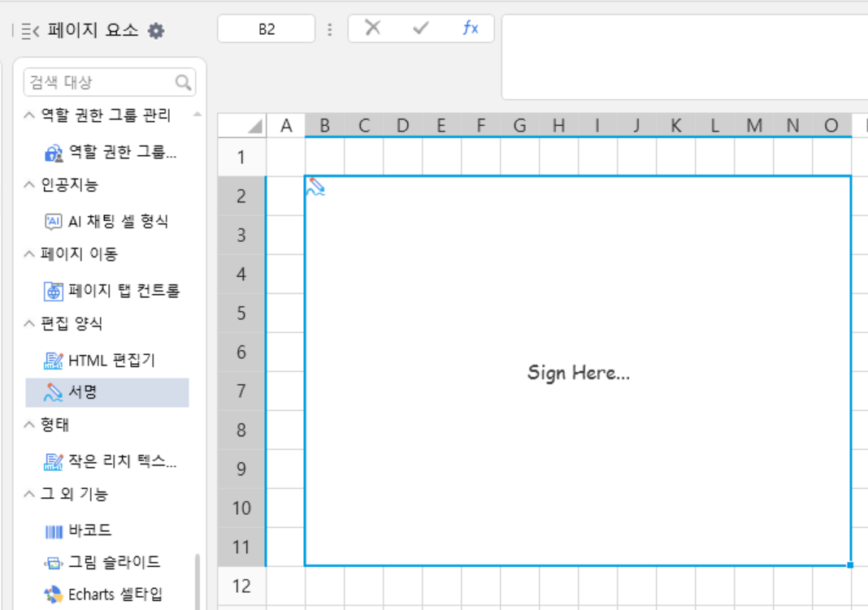This screenshot has width=868, height=610.
Task: Select column header A
Action: [285, 126]
